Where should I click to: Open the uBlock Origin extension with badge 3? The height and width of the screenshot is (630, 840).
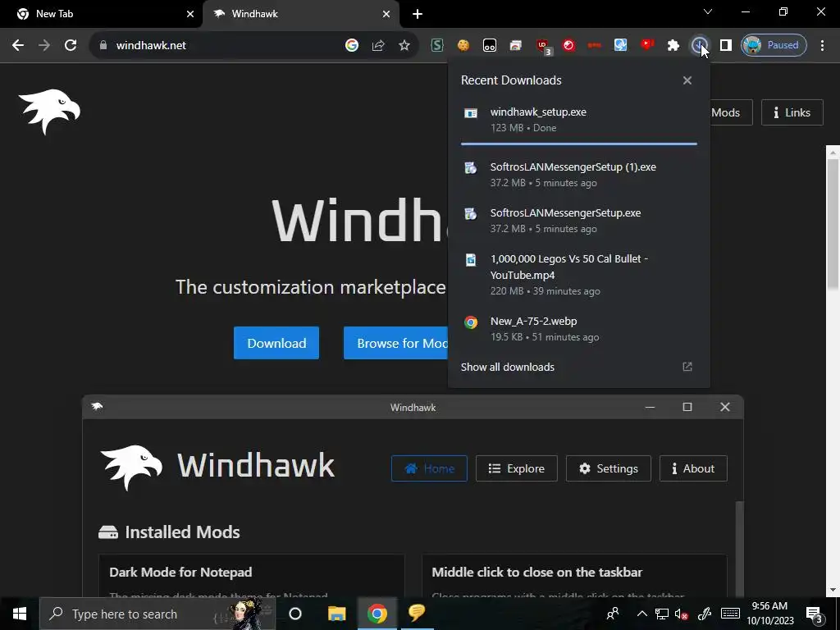(543, 46)
